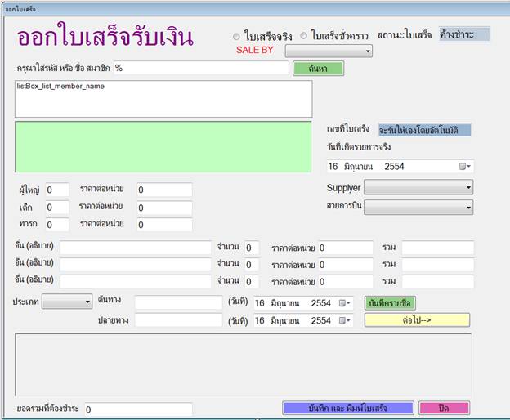Click the เด็ก child count field
Screen dimensions: 510x420
point(57,208)
